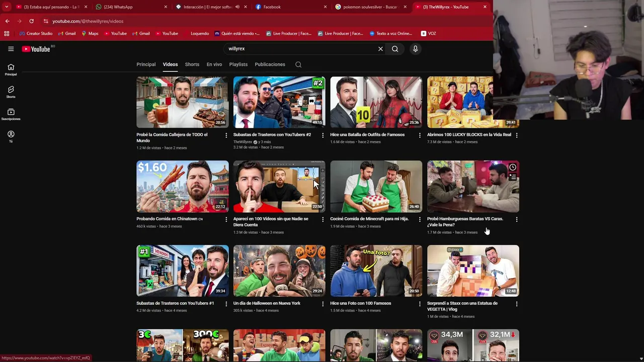Open title Abrimos 100 LUCKY BLOCKS en la Vida Real
The width and height of the screenshot is (644, 362).
469,135
